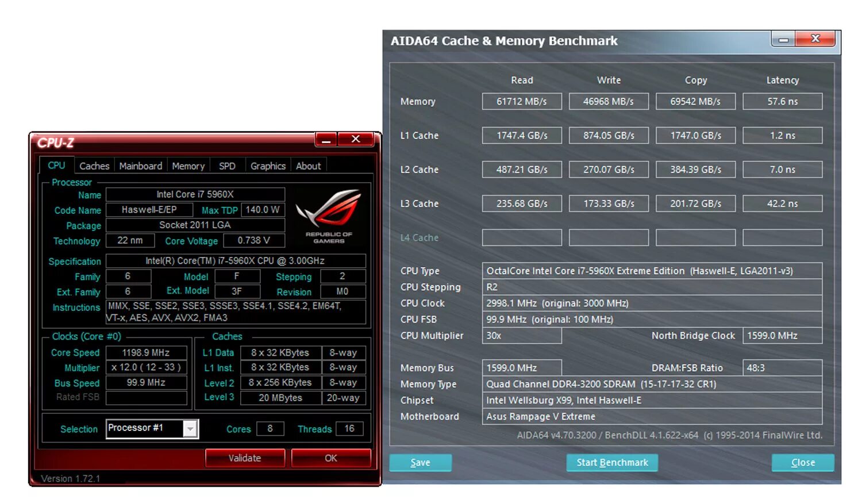862x504 pixels.
Task: Click the L3 Cache Latency 42.2 ns
Action: [783, 203]
